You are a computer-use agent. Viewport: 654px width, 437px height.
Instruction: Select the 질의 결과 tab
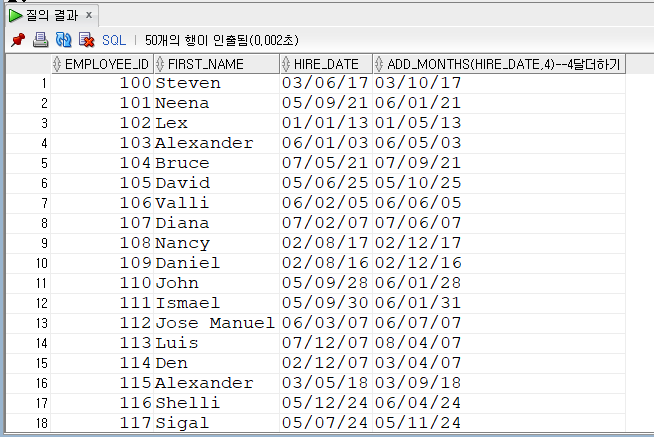tap(52, 16)
